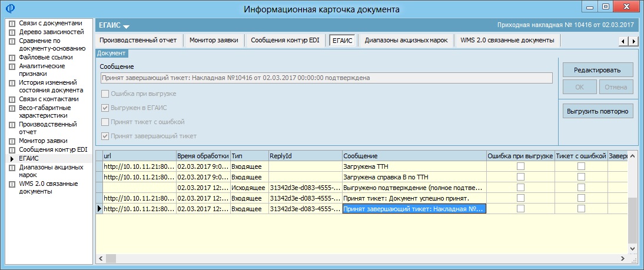Open Связи с контактами in sidebar
This screenshot has width=644, height=270.
point(49,99)
